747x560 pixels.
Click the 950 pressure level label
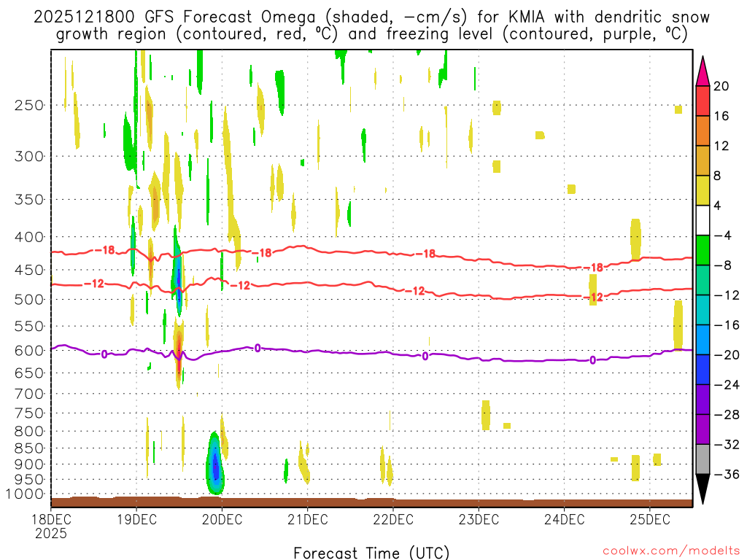29,480
